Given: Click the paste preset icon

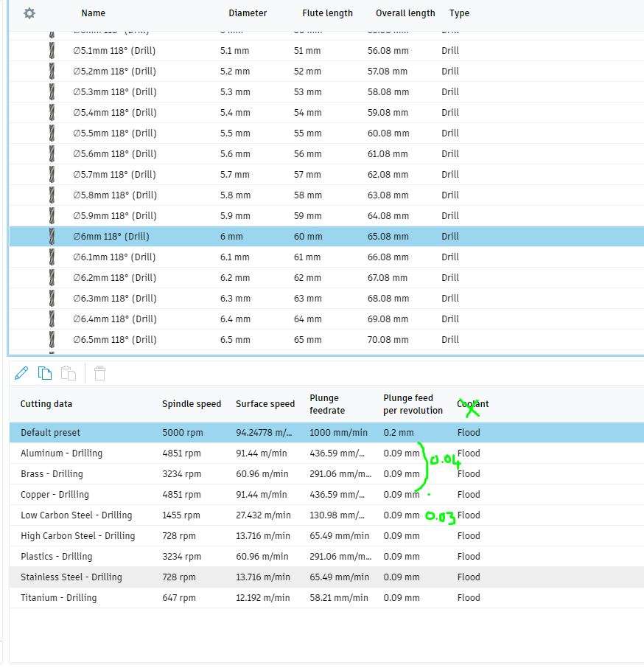Looking at the screenshot, I should 69,373.
